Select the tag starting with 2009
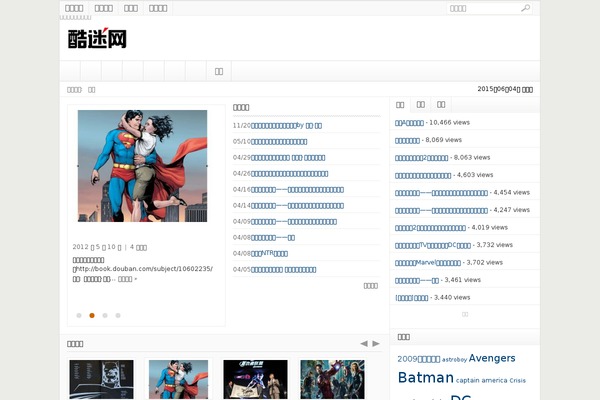The height and width of the screenshot is (400, 600). pyautogui.click(x=419, y=359)
